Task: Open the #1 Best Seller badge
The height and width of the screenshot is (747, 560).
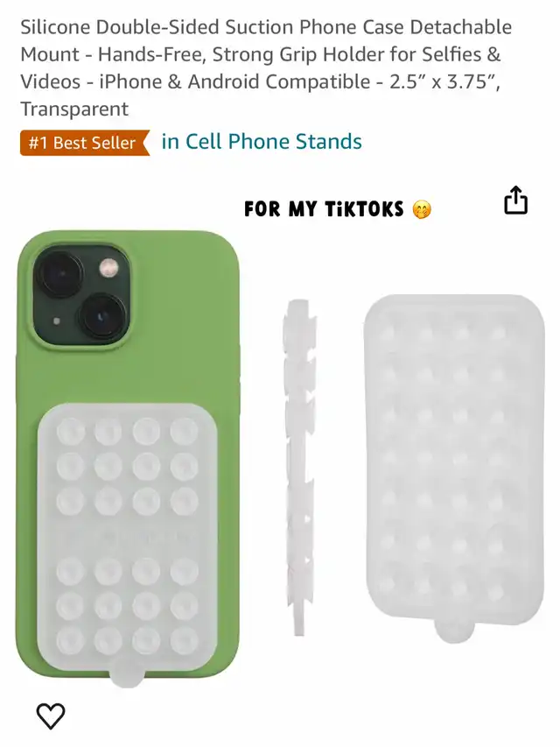Action: point(85,143)
